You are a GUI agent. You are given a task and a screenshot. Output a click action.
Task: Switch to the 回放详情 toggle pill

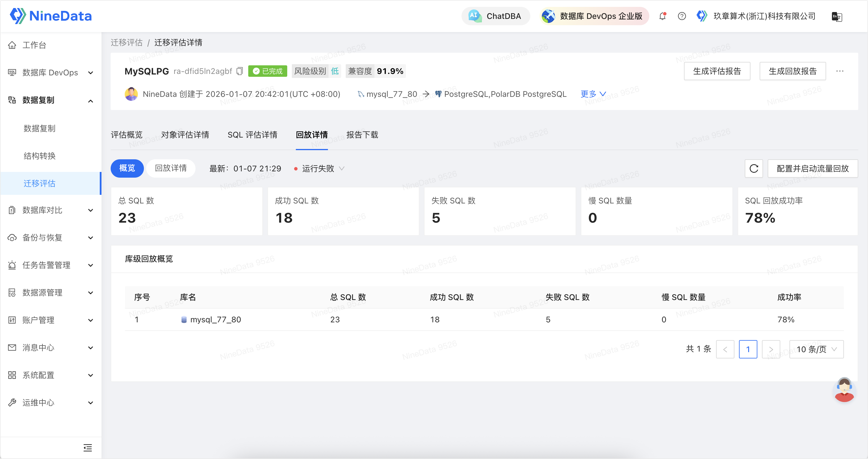171,168
